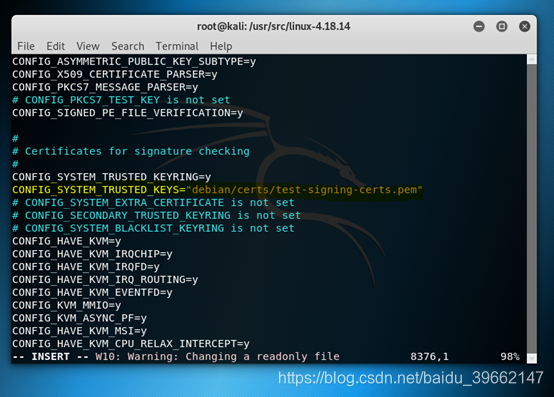Click line CONFIG_HAVE_KVM_IRQ_ROUTING=y
Screen dimensions: 554x397
pos(105,279)
